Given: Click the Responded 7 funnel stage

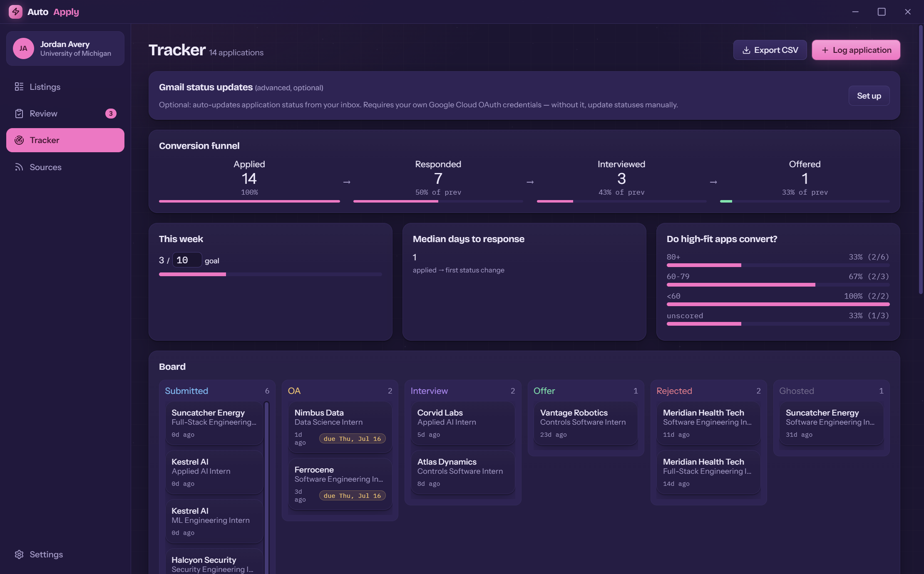Looking at the screenshot, I should tap(438, 181).
